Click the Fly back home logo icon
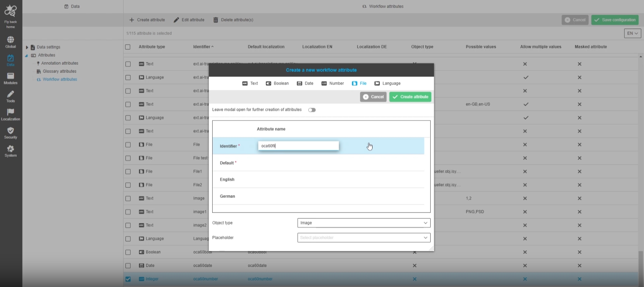644x287 pixels. coord(10,11)
